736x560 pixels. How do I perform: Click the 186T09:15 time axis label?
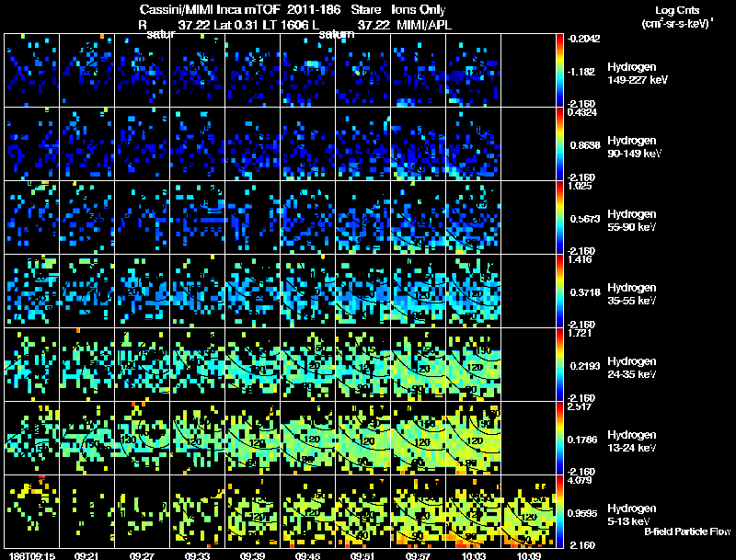[32, 555]
